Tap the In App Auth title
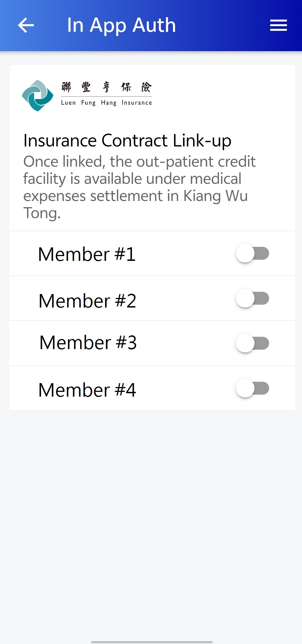 tap(121, 26)
